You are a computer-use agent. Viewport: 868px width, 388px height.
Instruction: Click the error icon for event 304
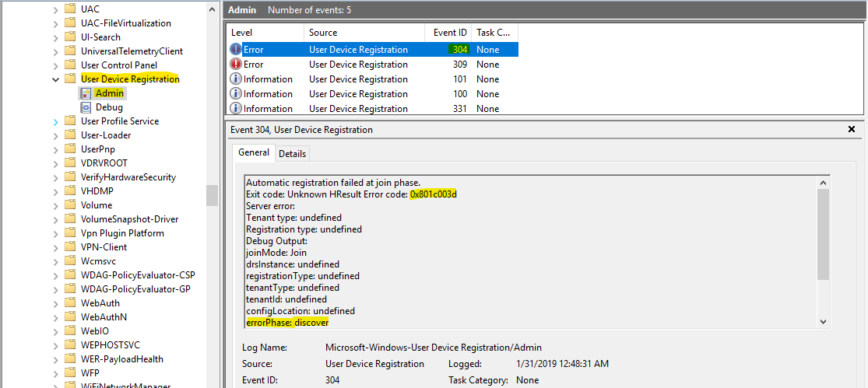pyautogui.click(x=236, y=50)
